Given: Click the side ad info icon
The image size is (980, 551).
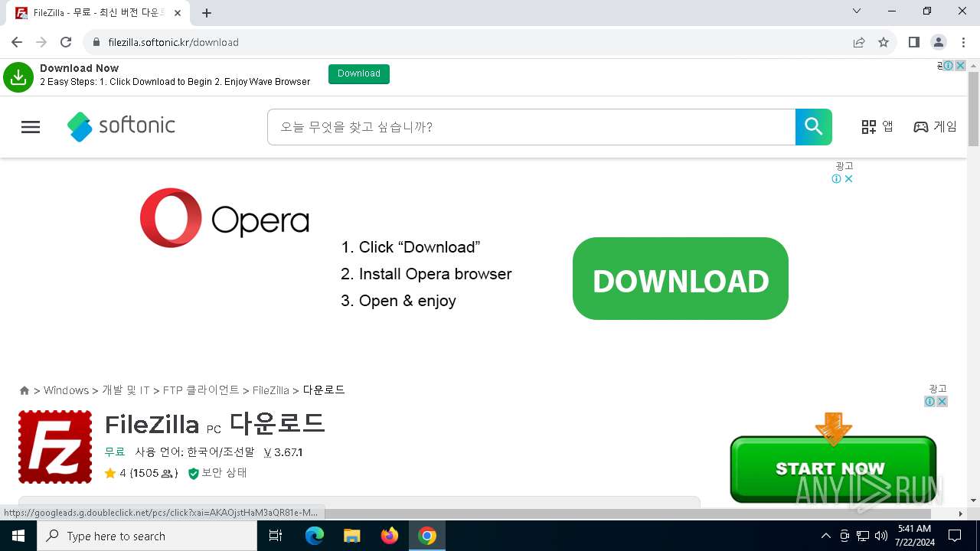Looking at the screenshot, I should [929, 401].
